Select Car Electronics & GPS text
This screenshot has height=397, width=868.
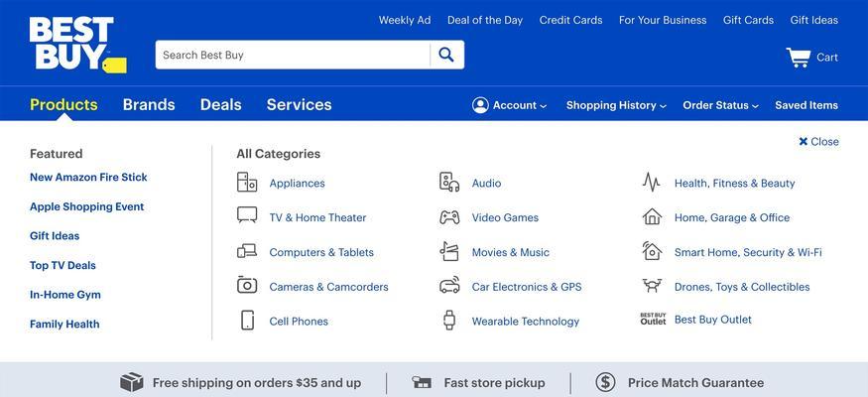coord(527,287)
